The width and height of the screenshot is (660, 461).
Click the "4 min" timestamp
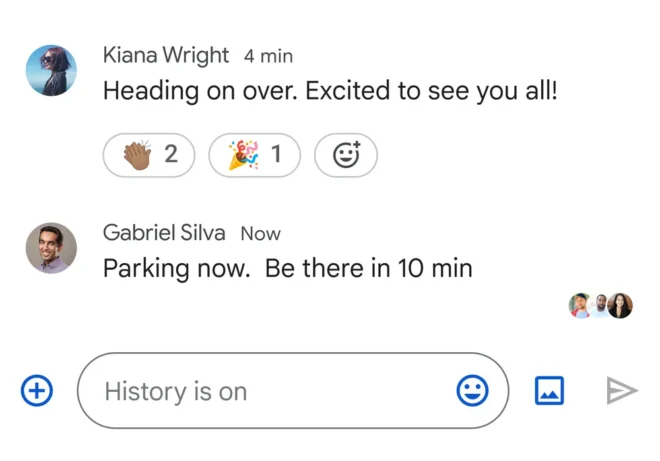(x=268, y=56)
